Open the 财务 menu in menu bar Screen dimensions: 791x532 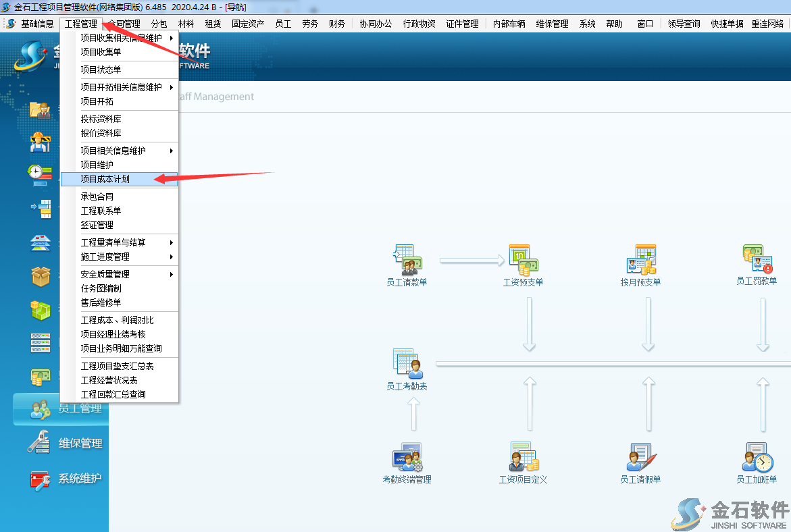click(337, 24)
